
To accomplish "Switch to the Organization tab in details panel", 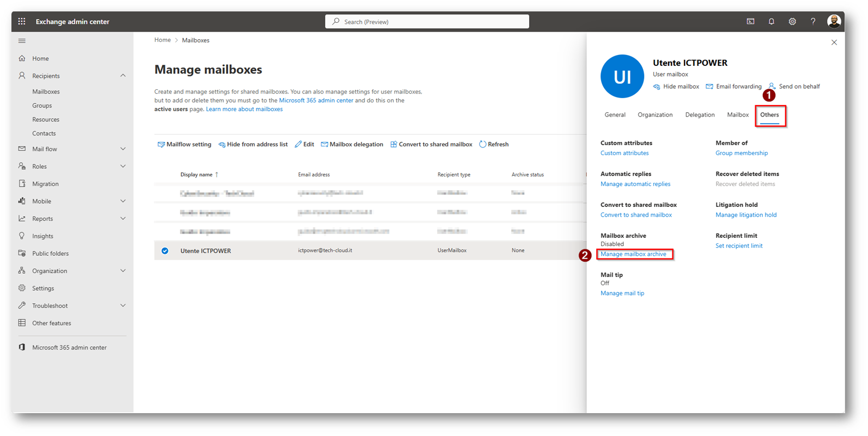I will pos(655,115).
